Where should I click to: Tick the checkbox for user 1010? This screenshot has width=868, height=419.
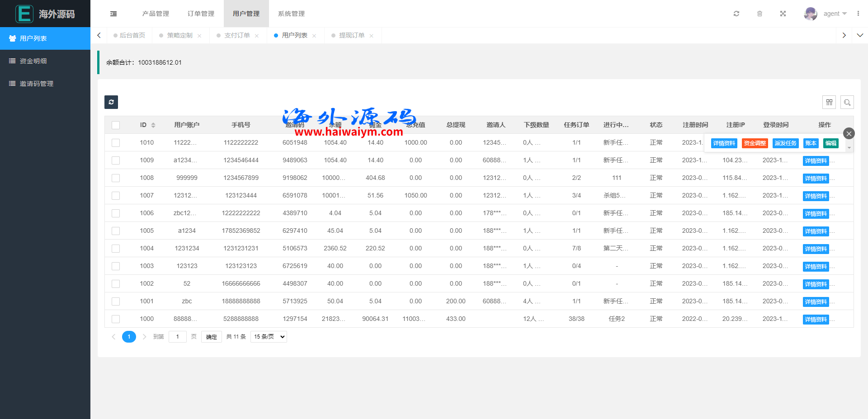coord(116,143)
